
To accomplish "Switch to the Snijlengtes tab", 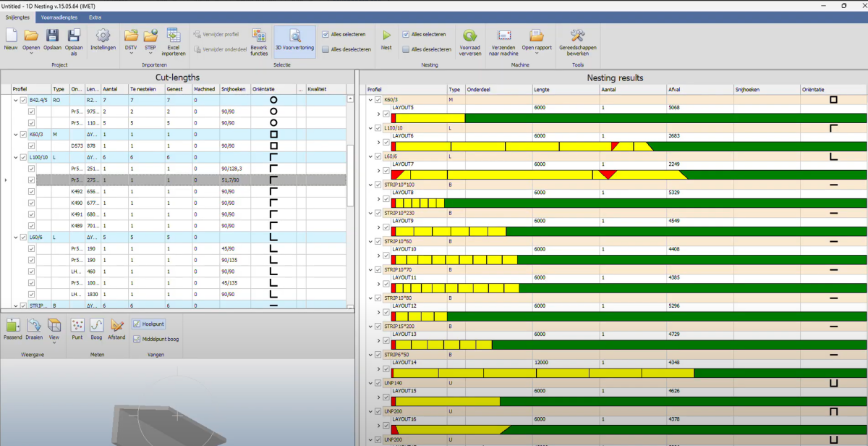I will pos(18,17).
